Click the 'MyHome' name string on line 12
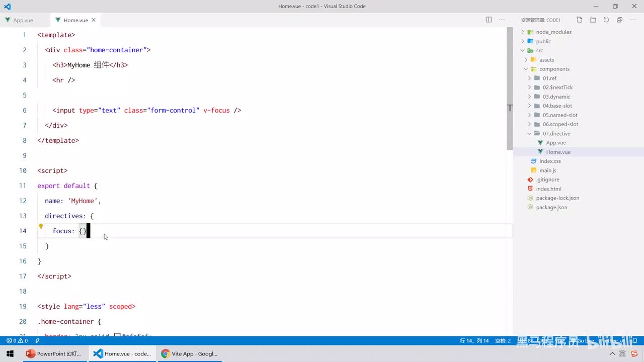This screenshot has height=362, width=644. [83, 201]
